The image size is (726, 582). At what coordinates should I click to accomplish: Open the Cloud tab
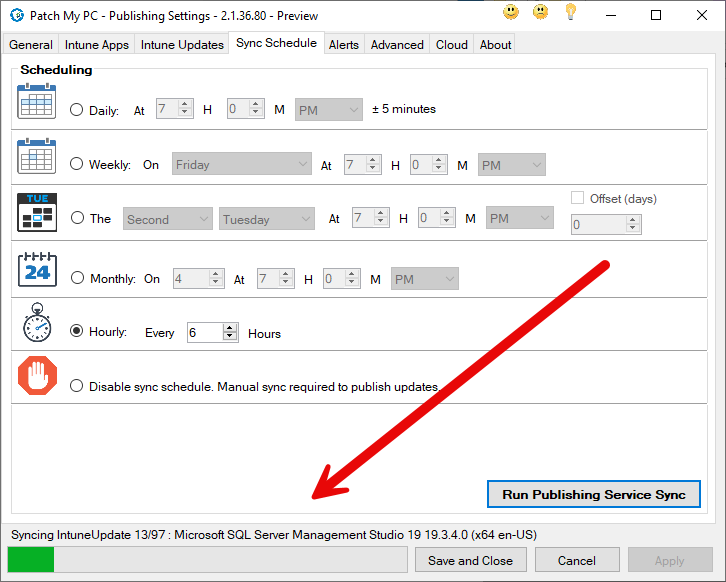(451, 44)
